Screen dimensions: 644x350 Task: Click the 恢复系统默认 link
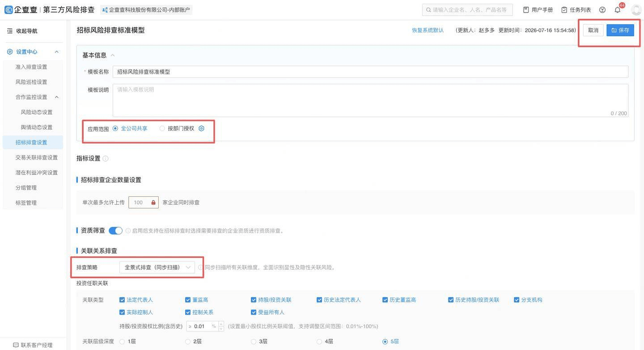pyautogui.click(x=428, y=30)
